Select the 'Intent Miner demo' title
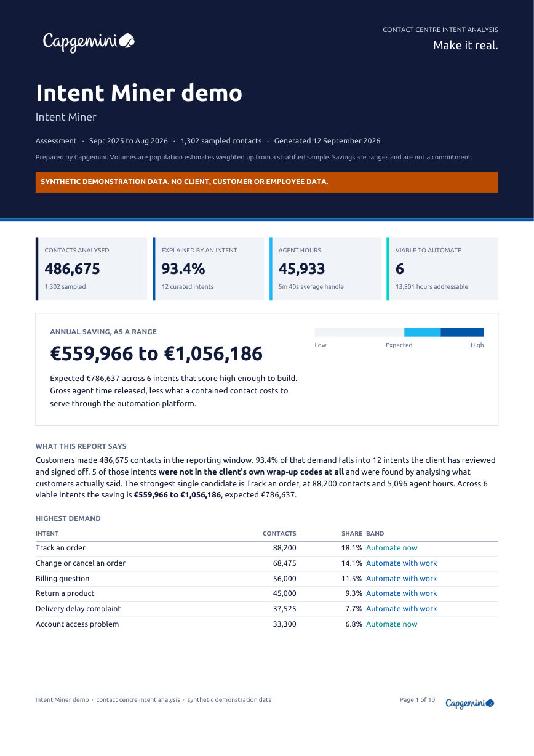 point(139,93)
